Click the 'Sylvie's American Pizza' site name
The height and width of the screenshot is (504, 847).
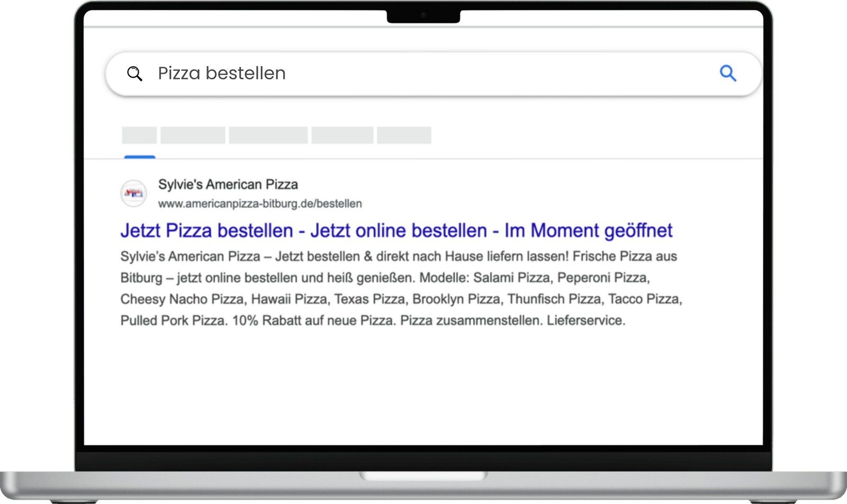click(x=228, y=185)
